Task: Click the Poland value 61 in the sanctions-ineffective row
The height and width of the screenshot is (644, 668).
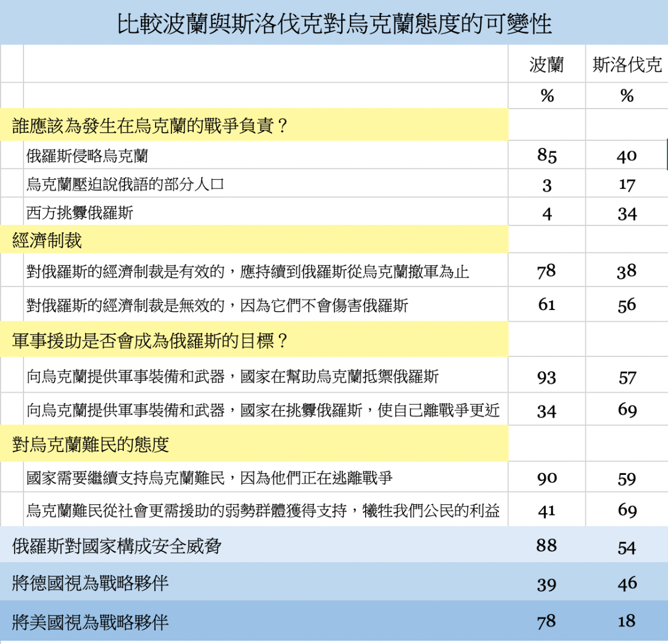Action: [546, 305]
